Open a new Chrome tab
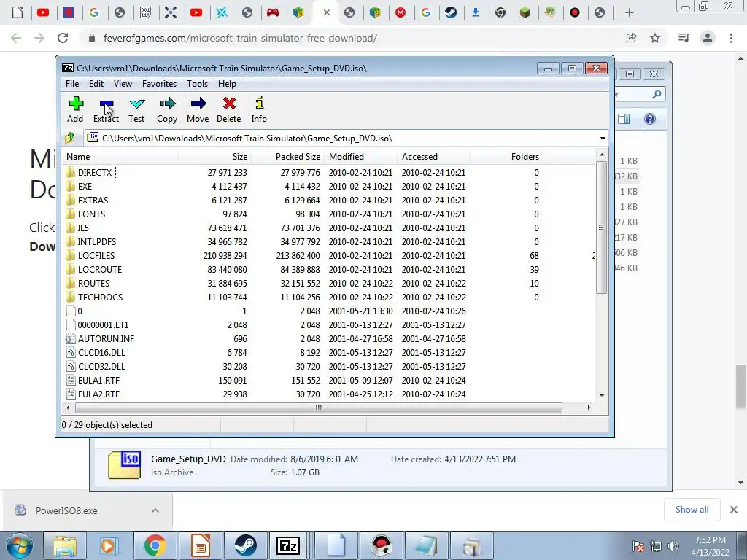 point(630,13)
